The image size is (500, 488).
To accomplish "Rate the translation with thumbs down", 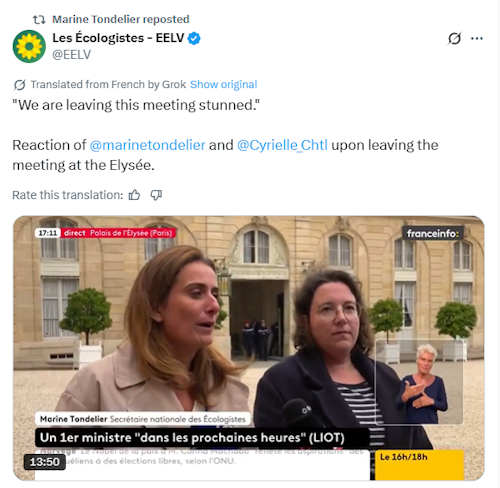I will click(156, 195).
